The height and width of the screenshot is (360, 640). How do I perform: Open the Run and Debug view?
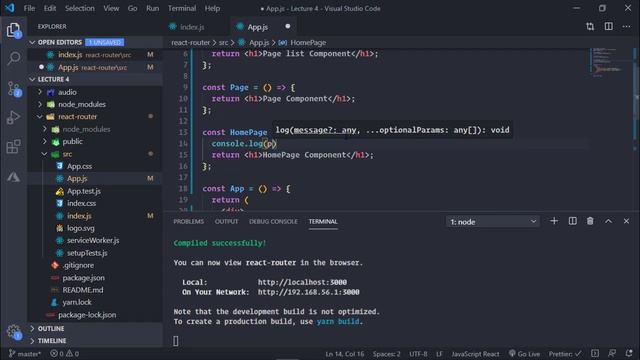click(13, 118)
